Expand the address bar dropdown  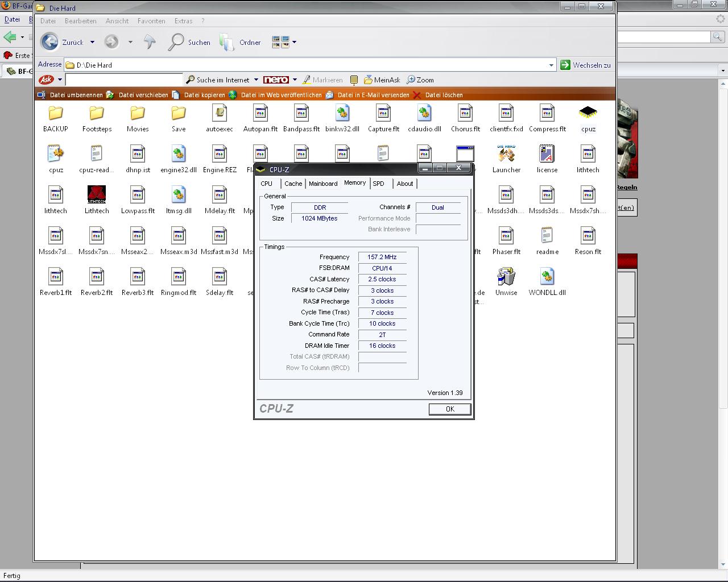pos(551,65)
